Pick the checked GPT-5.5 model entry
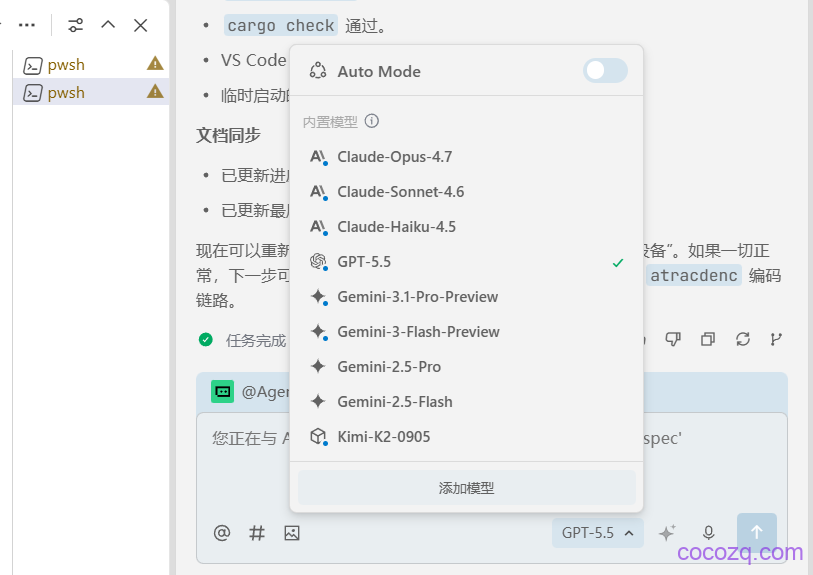The height and width of the screenshot is (575, 813). coord(466,262)
